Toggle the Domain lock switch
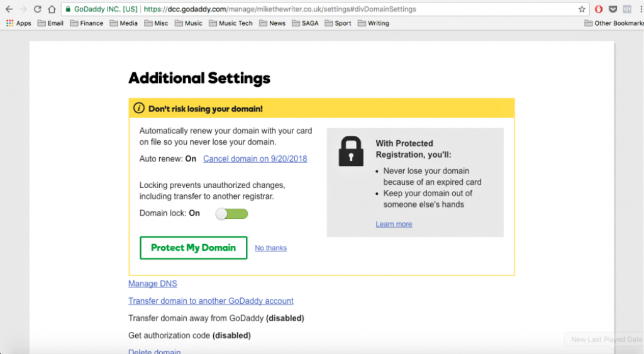644x354 pixels. pyautogui.click(x=231, y=214)
